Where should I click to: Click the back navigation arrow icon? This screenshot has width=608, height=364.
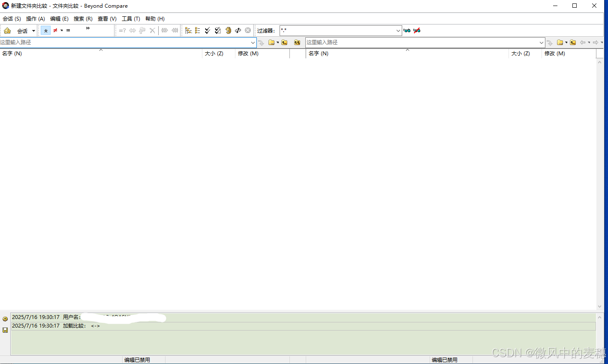583,42
